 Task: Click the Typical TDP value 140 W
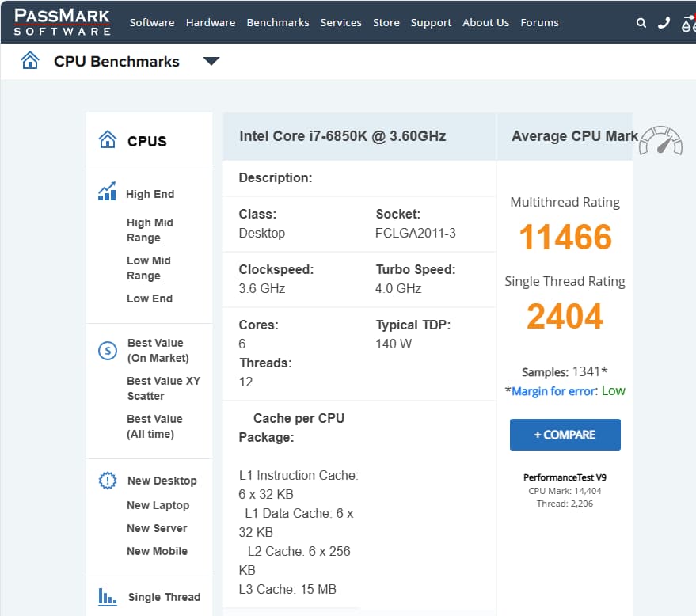[394, 344]
